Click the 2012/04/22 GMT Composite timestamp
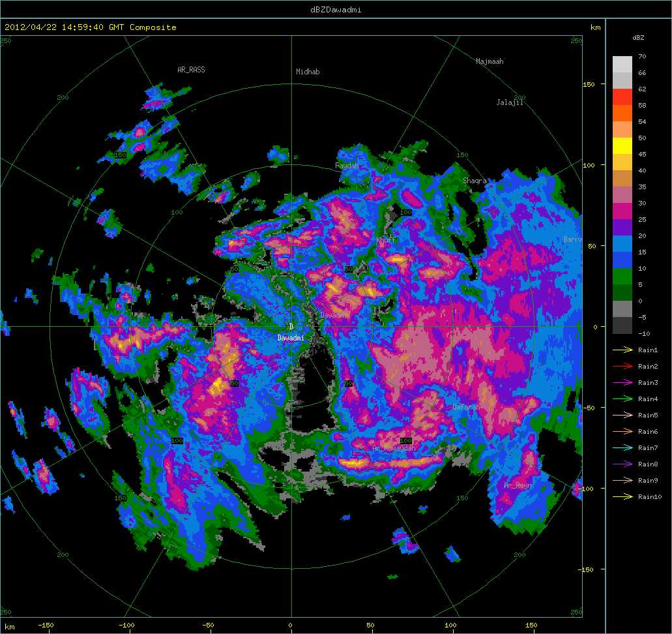This screenshot has width=672, height=634. 91,27
